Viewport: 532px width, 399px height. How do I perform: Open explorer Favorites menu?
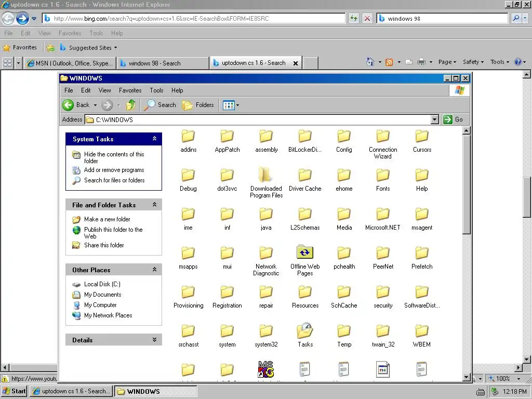130,90
